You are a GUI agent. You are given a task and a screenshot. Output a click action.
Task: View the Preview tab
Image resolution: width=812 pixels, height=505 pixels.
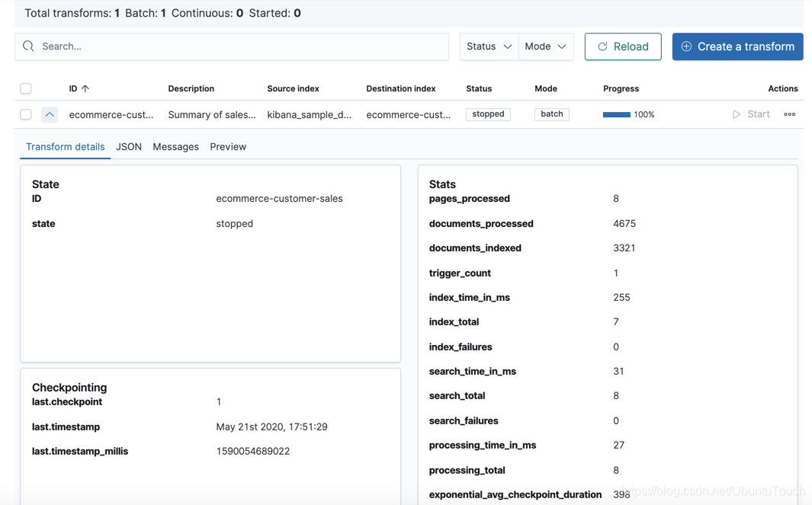[227, 146]
